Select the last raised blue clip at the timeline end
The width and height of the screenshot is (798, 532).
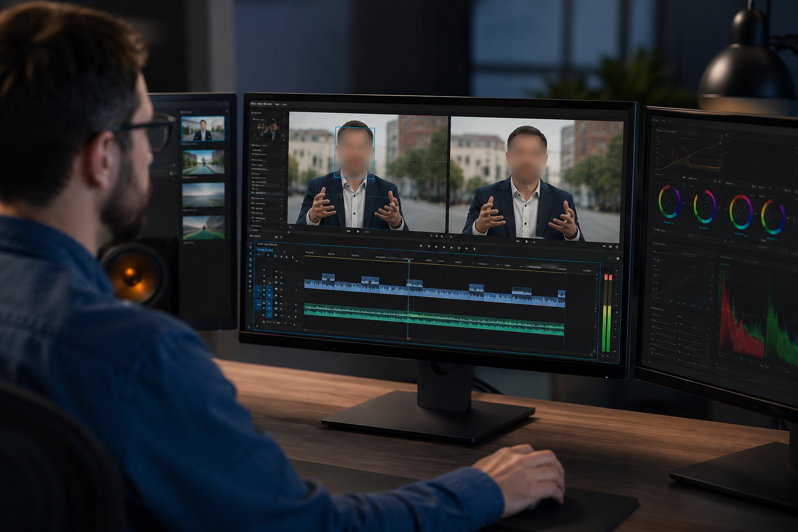pos(562,294)
